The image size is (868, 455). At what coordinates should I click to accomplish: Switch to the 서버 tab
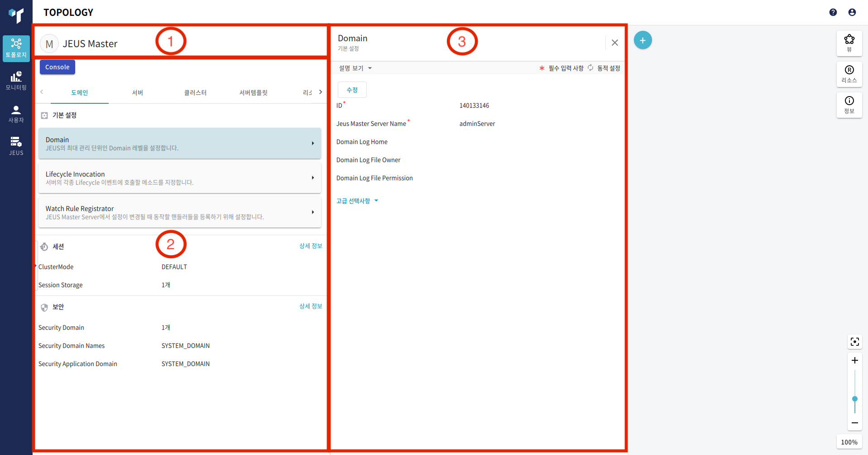coord(138,92)
